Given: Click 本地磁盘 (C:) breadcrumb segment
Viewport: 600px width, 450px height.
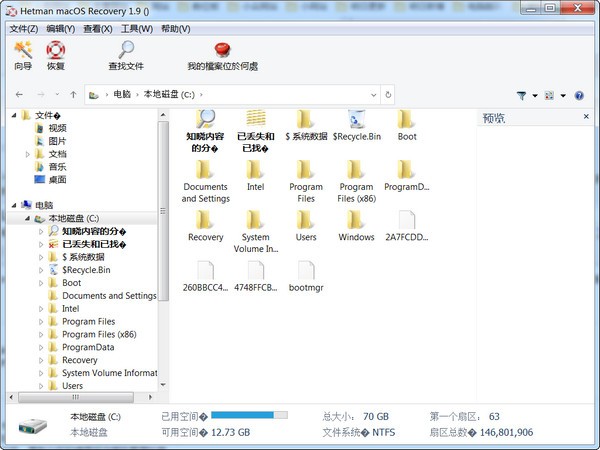Looking at the screenshot, I should point(169,94).
